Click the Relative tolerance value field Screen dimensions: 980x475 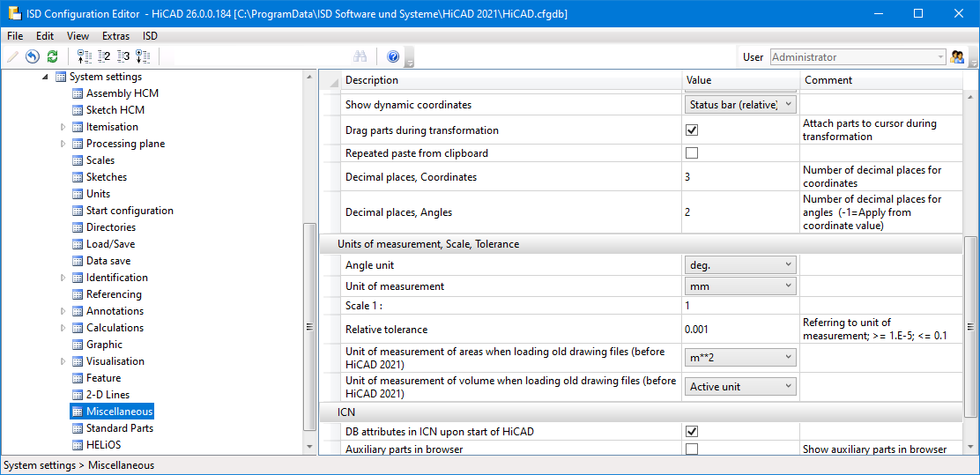pos(740,330)
